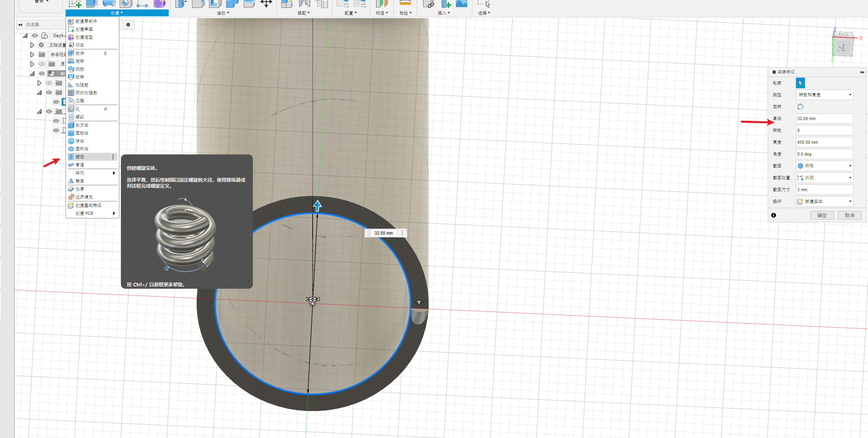
Task: Open the 类型 转数和高度 dropdown
Action: [825, 95]
